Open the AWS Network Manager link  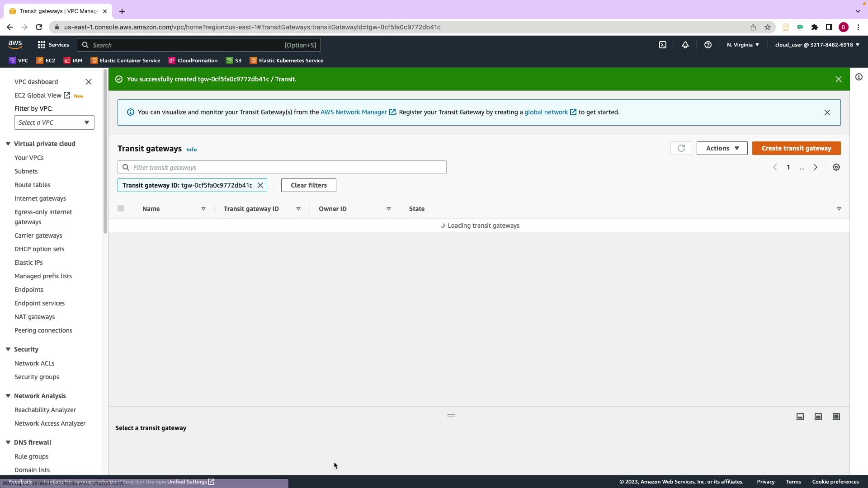354,112
